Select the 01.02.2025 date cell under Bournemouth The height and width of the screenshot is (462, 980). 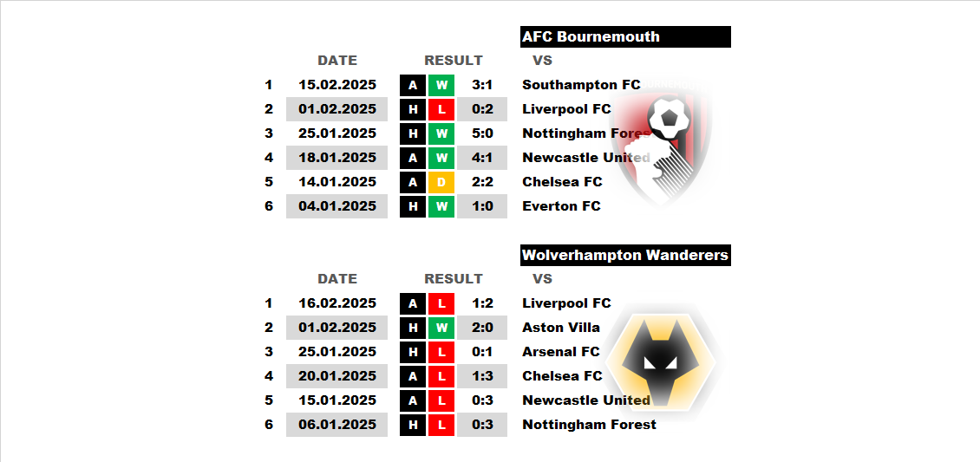point(336,109)
